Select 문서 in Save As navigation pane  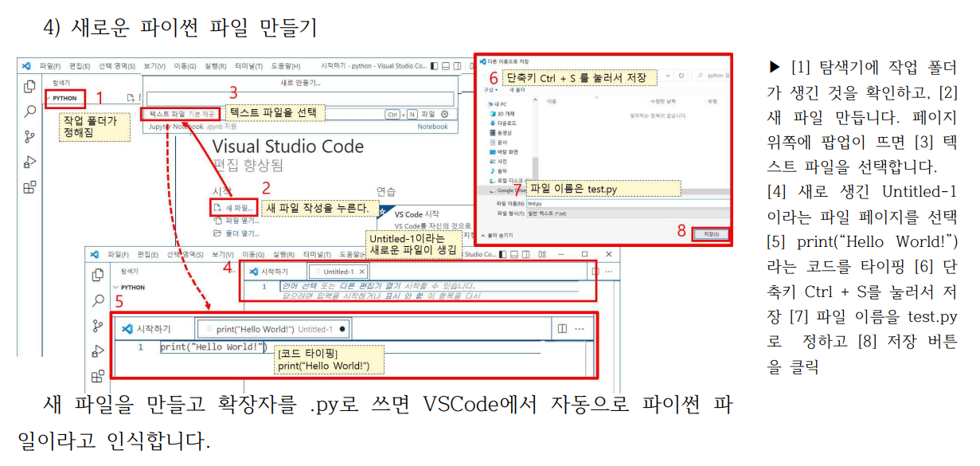tap(500, 143)
